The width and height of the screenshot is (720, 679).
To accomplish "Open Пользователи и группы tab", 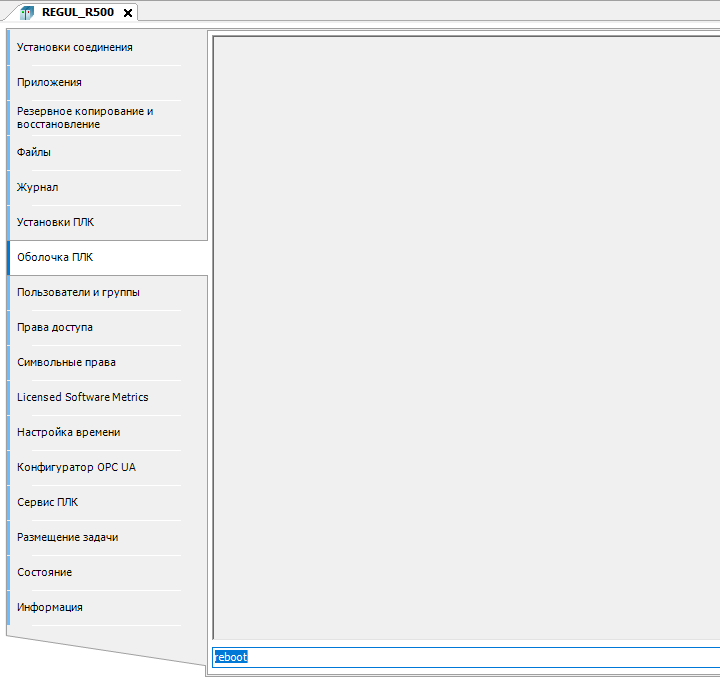I will (x=78, y=292).
